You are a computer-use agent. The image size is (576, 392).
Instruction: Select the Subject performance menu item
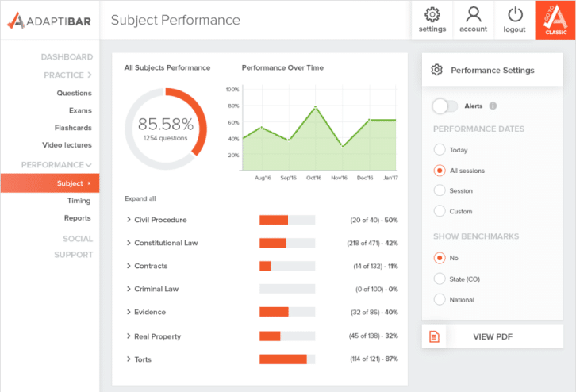[x=50, y=183]
